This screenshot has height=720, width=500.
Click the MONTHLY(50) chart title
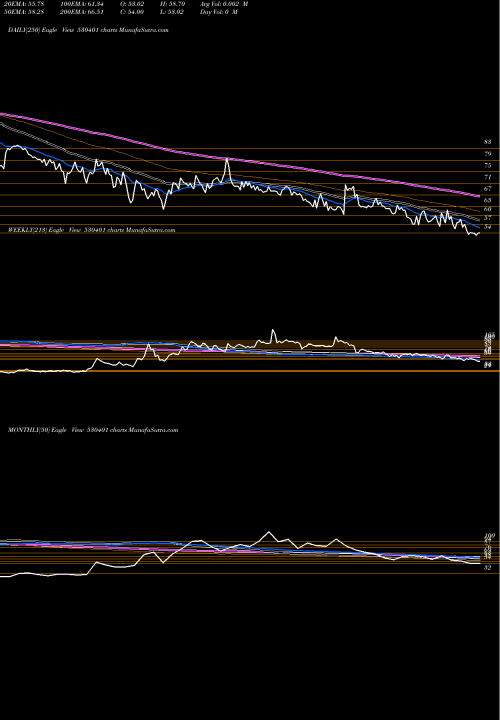(93, 430)
